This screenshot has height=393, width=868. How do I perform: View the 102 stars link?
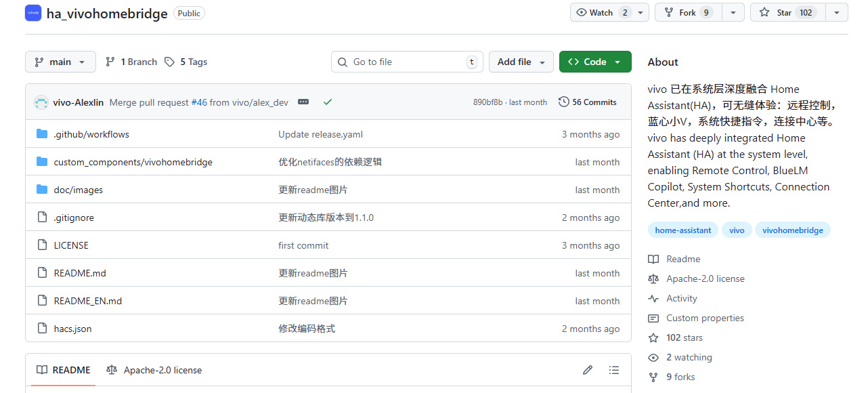[685, 337]
